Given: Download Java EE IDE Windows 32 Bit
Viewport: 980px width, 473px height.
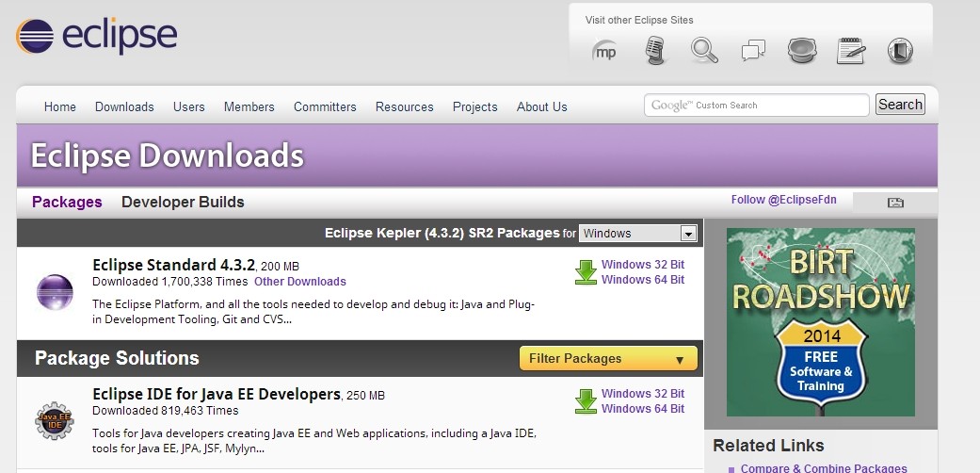Looking at the screenshot, I should click(x=642, y=394).
